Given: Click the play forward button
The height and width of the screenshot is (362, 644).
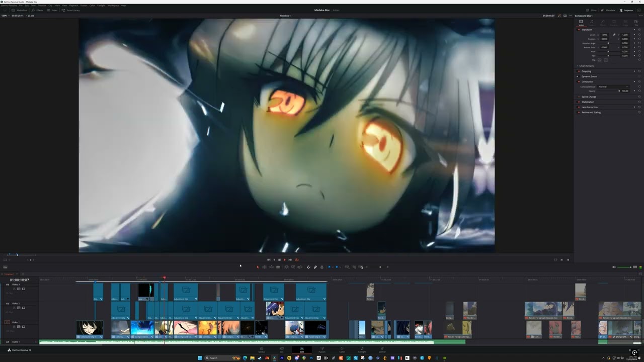Looking at the screenshot, I should pyautogui.click(x=285, y=260).
